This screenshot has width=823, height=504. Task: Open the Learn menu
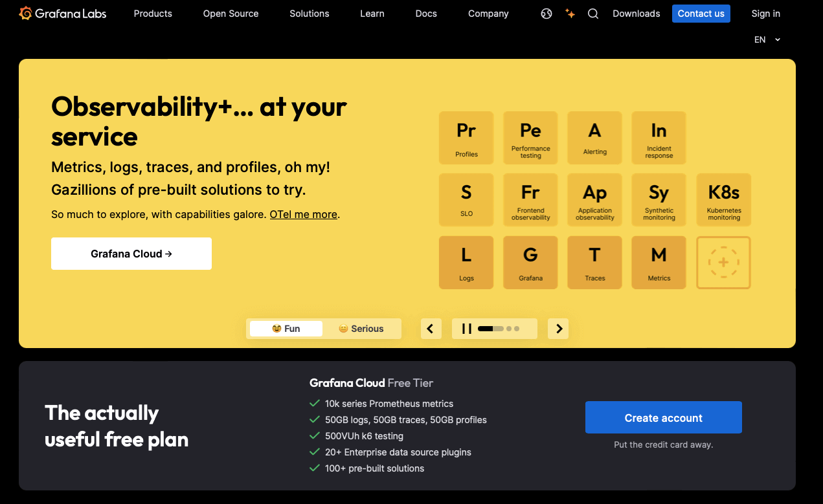pyautogui.click(x=372, y=14)
